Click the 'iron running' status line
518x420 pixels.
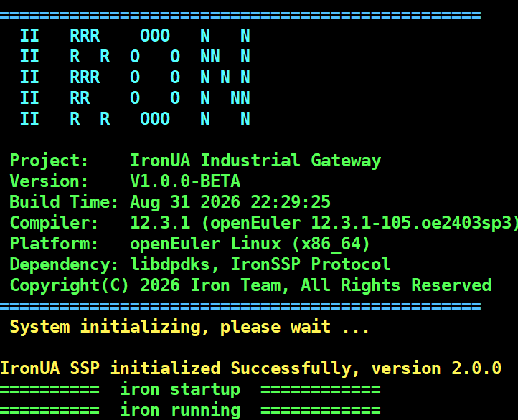[x=190, y=410]
